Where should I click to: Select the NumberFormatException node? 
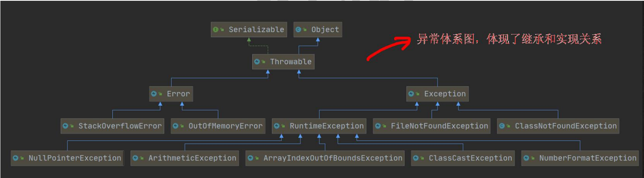point(580,158)
